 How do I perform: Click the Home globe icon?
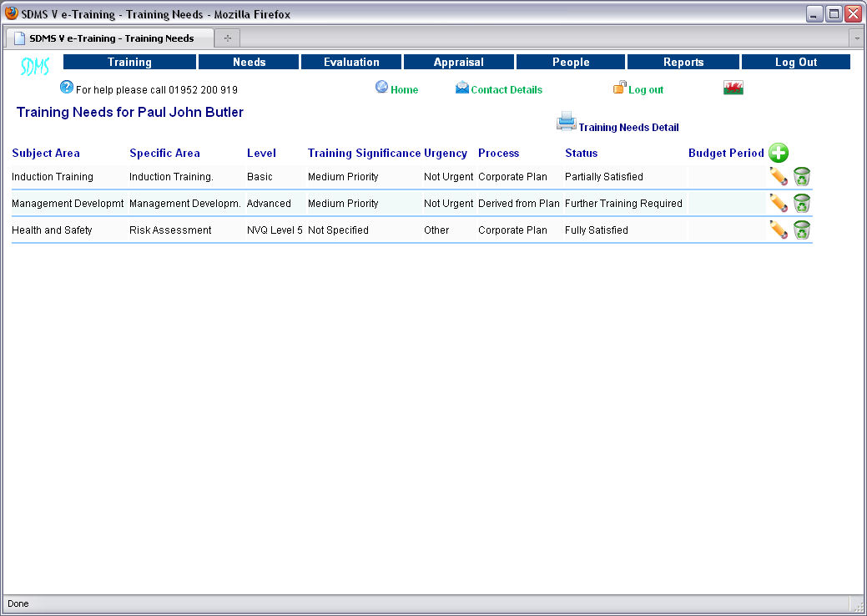point(381,87)
